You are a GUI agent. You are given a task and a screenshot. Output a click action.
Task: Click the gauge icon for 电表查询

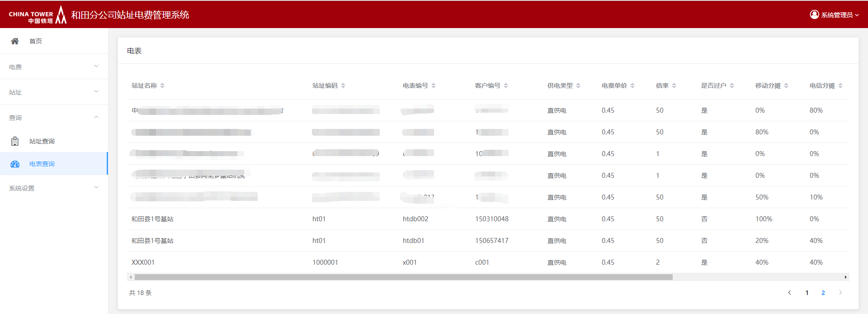[x=15, y=164]
